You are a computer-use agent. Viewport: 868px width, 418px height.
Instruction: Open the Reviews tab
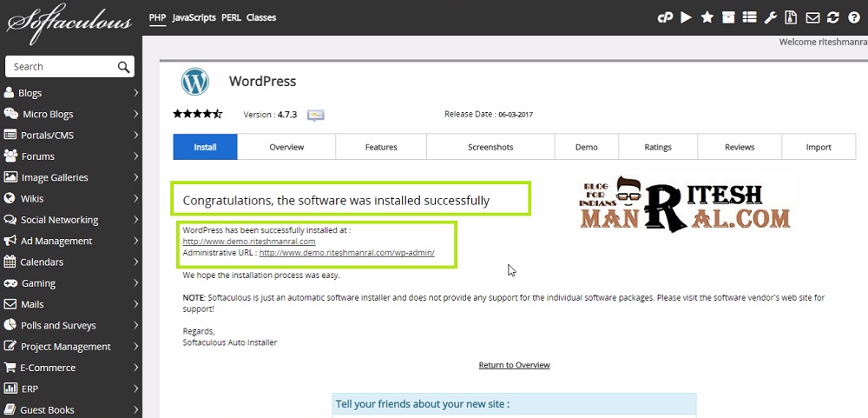[x=740, y=147]
